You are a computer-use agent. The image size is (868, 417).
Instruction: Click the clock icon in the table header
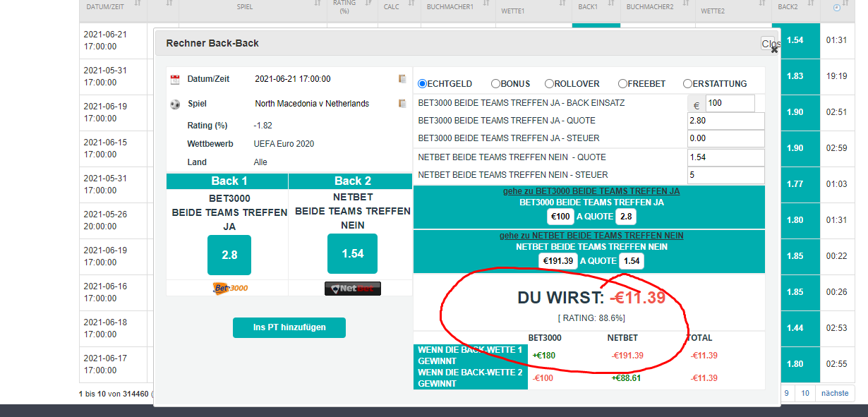point(836,7)
